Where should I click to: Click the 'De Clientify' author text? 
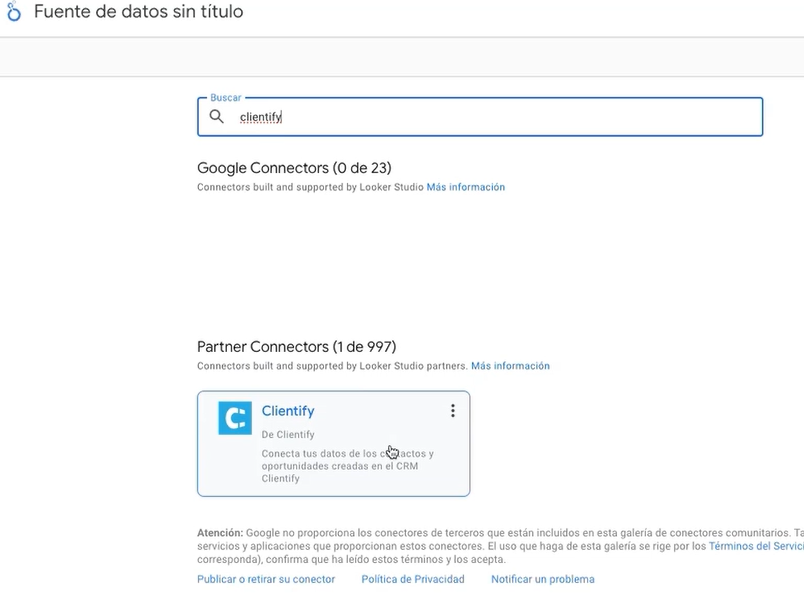click(288, 434)
